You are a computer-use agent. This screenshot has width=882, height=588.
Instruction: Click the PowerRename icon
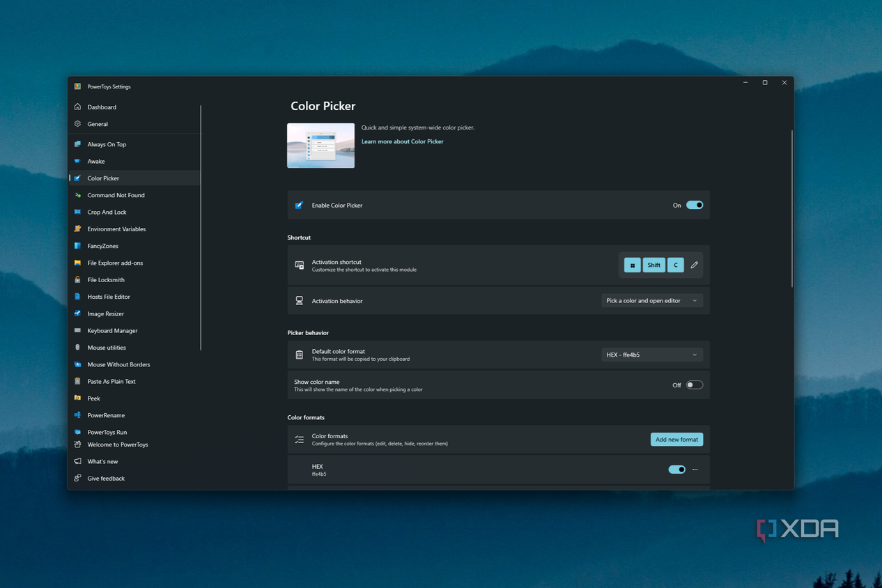(x=77, y=415)
